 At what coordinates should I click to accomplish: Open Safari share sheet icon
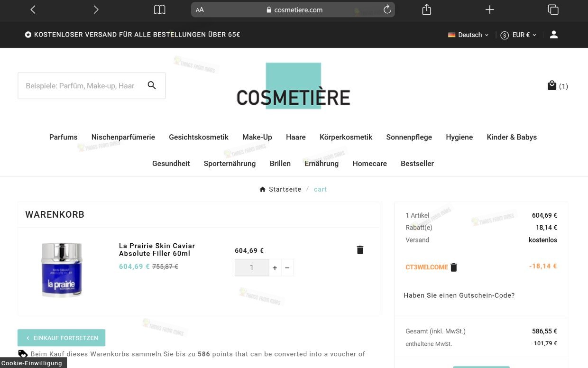click(427, 9)
